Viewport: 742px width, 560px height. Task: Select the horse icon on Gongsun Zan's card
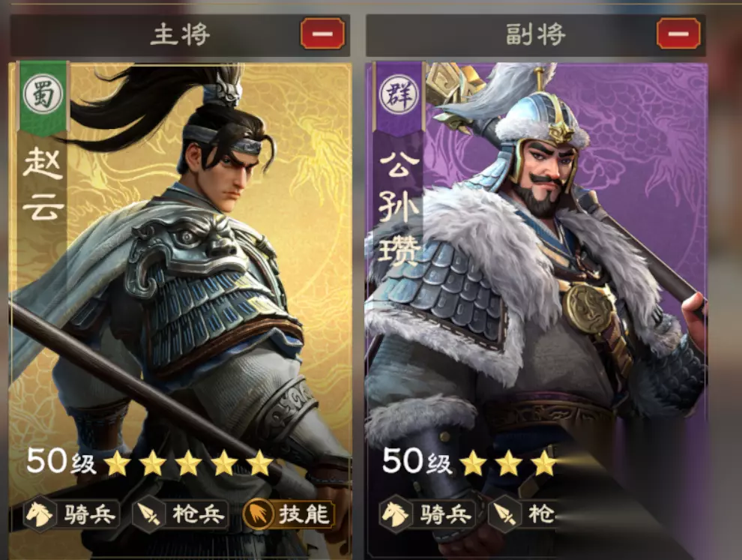[x=395, y=514]
